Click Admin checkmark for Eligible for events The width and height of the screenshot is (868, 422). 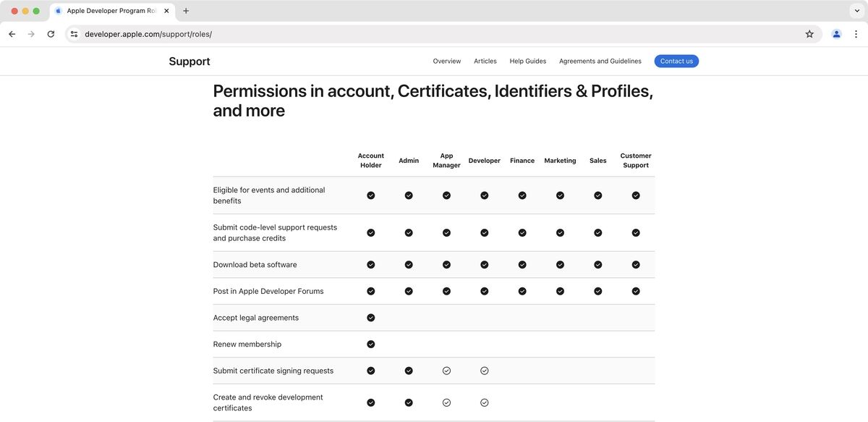409,195
